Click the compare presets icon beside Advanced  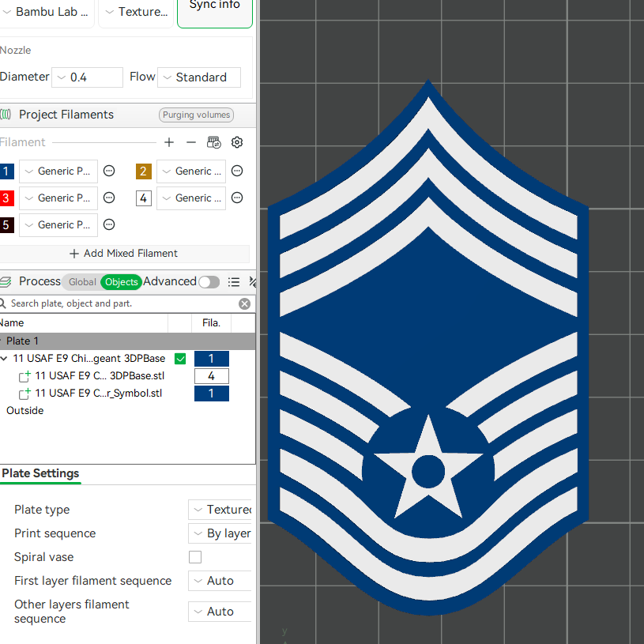point(252,282)
